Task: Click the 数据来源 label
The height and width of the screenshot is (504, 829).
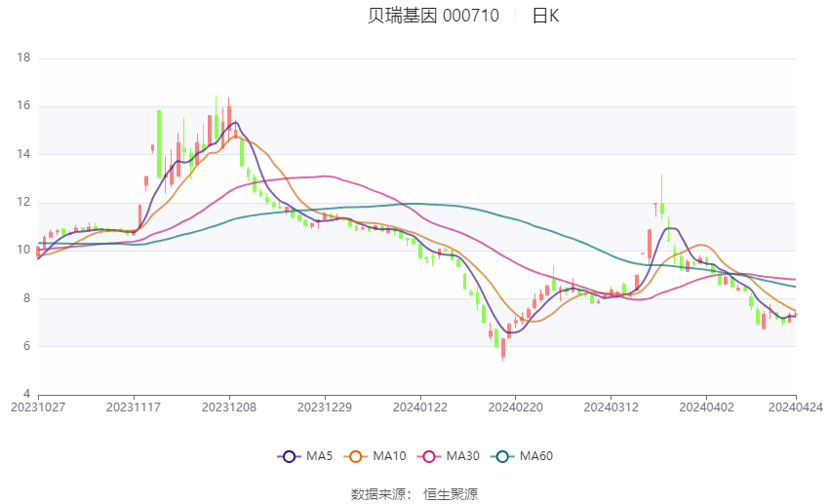Action: click(x=378, y=494)
